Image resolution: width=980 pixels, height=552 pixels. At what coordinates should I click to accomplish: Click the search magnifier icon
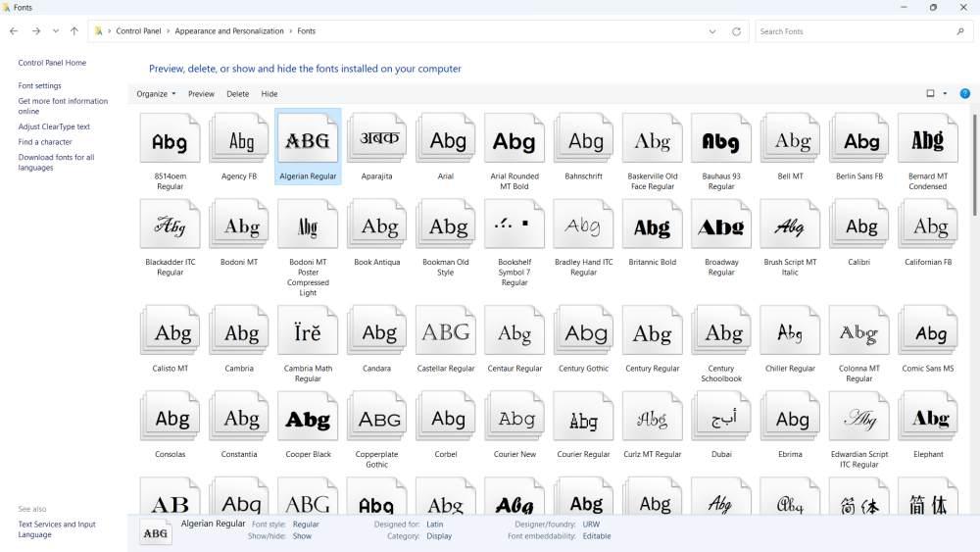(960, 31)
